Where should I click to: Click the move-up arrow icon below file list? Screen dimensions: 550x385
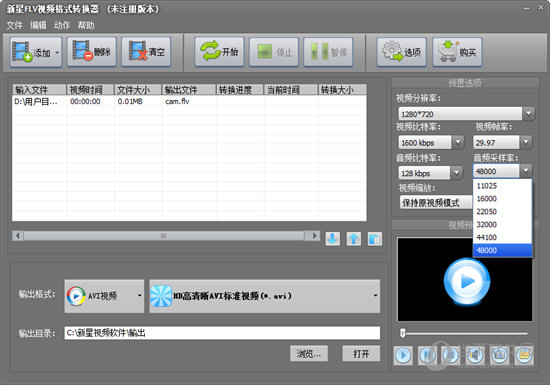coord(354,239)
